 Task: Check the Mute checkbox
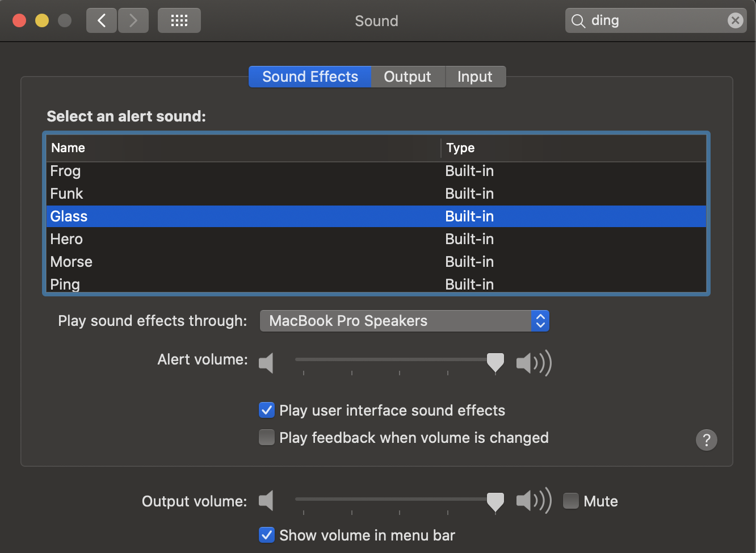tap(571, 501)
